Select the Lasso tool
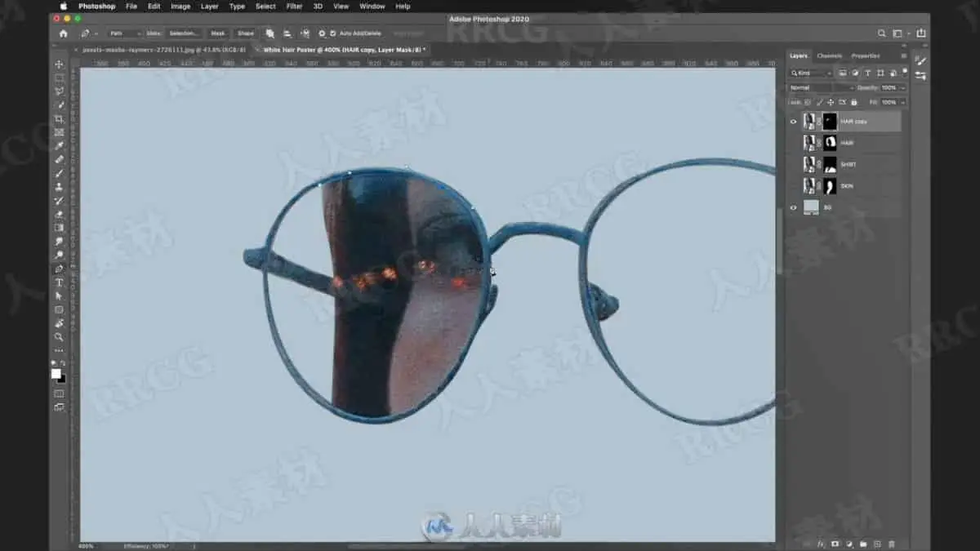Viewport: 980px width, 551px height. pyautogui.click(x=59, y=91)
